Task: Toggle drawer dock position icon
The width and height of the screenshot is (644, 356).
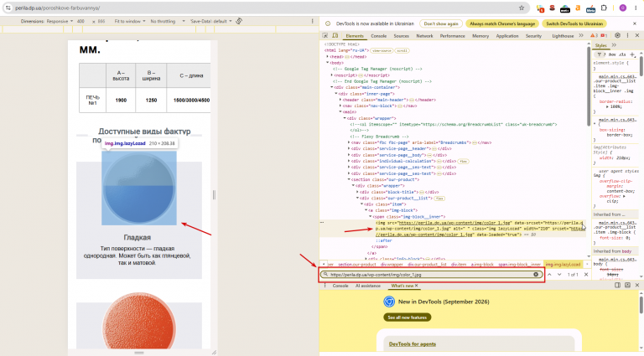Action: (617, 285)
